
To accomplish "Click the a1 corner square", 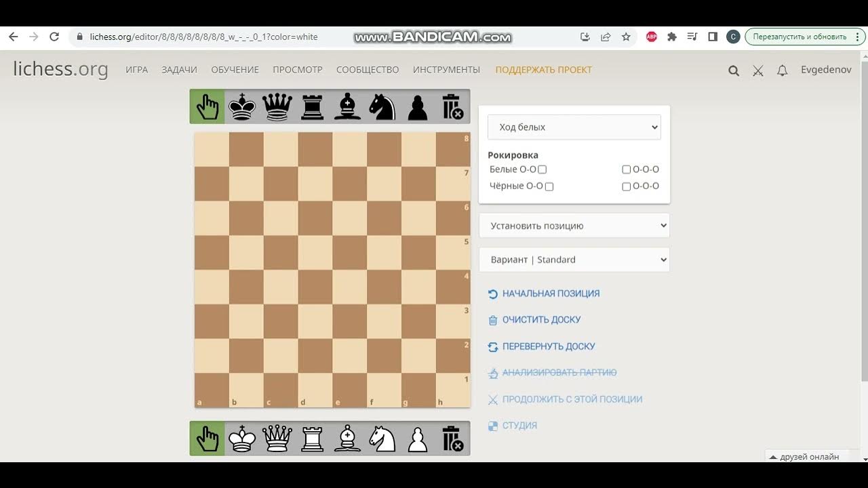I will tap(212, 390).
